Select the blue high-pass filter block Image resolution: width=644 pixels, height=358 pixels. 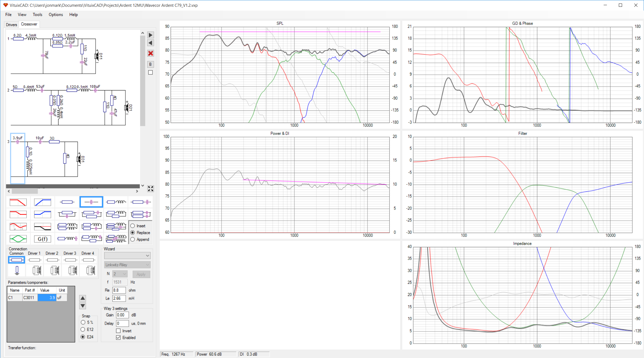[x=43, y=202]
